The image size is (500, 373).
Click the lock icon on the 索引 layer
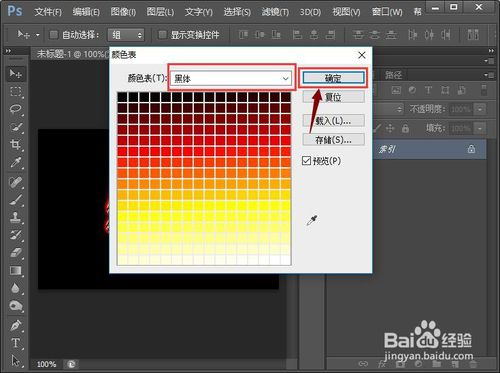(x=471, y=149)
